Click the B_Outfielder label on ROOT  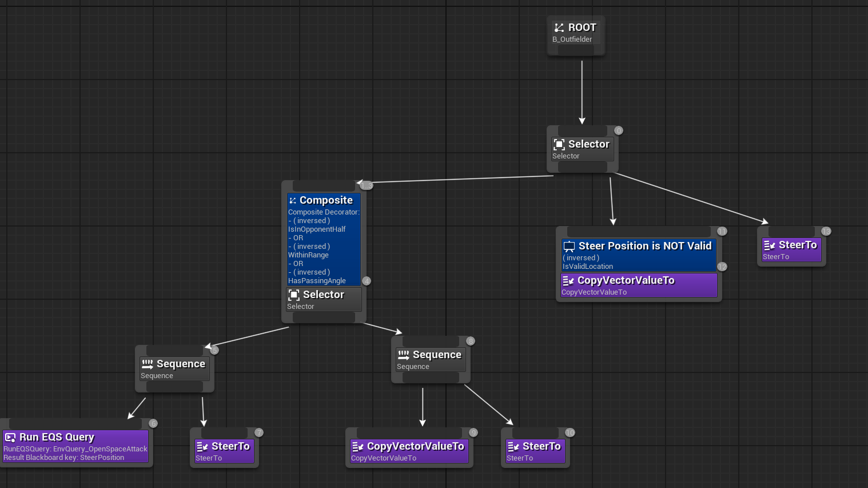pyautogui.click(x=572, y=39)
